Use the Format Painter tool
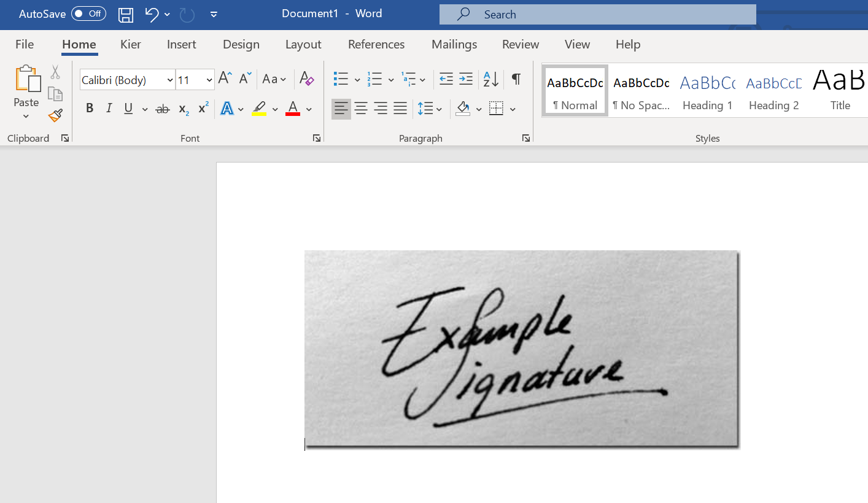 coord(55,115)
